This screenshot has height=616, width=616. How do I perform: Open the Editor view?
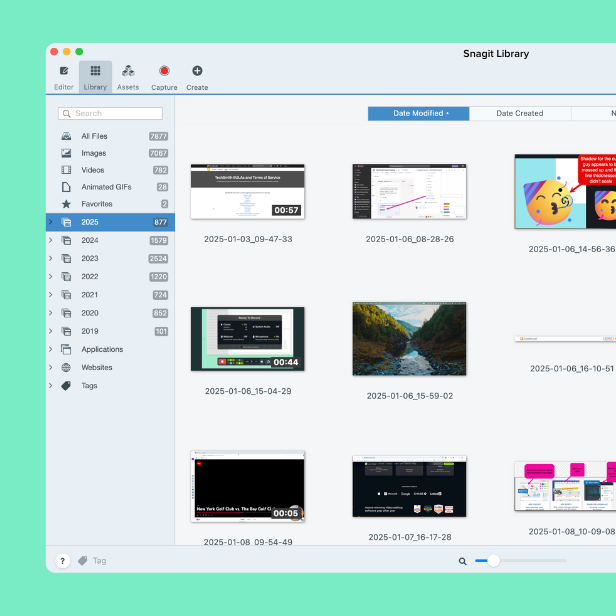tap(64, 77)
